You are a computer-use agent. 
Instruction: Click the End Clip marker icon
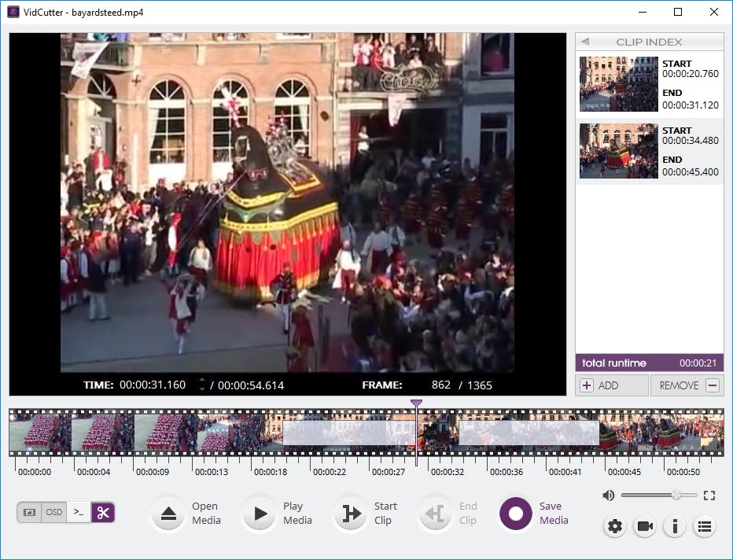point(435,514)
